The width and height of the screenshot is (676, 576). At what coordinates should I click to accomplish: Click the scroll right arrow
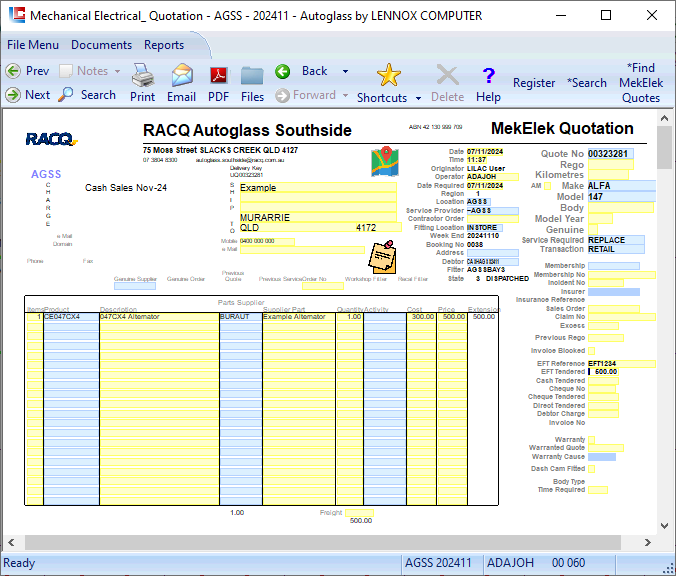point(648,542)
